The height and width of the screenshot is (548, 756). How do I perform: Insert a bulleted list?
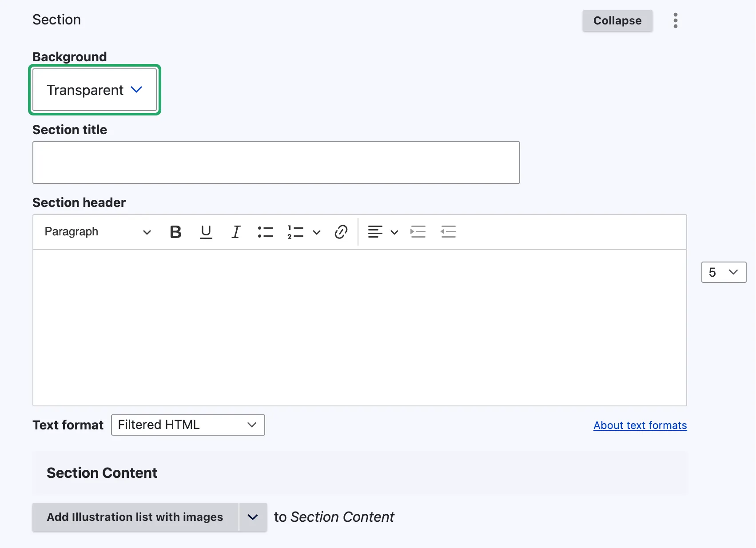(266, 232)
